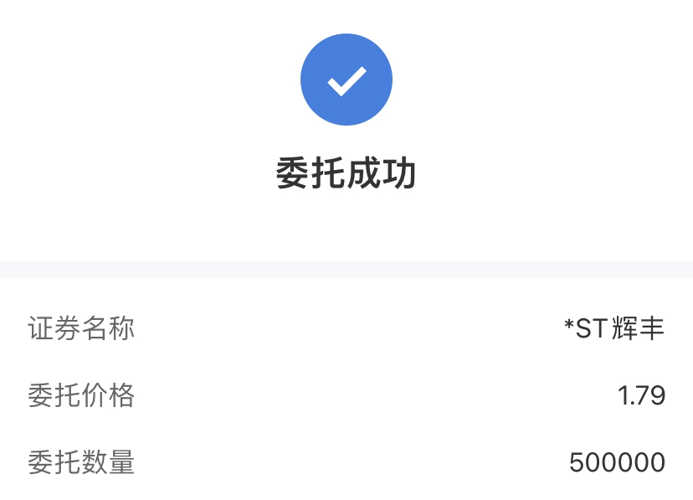
Task: Click the white checkmark inside the circle
Action: click(x=347, y=81)
